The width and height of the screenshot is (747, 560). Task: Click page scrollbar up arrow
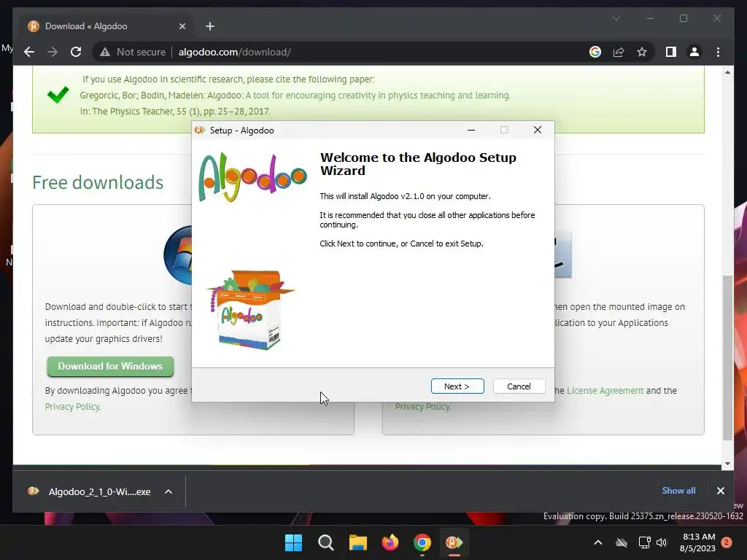pyautogui.click(x=727, y=72)
